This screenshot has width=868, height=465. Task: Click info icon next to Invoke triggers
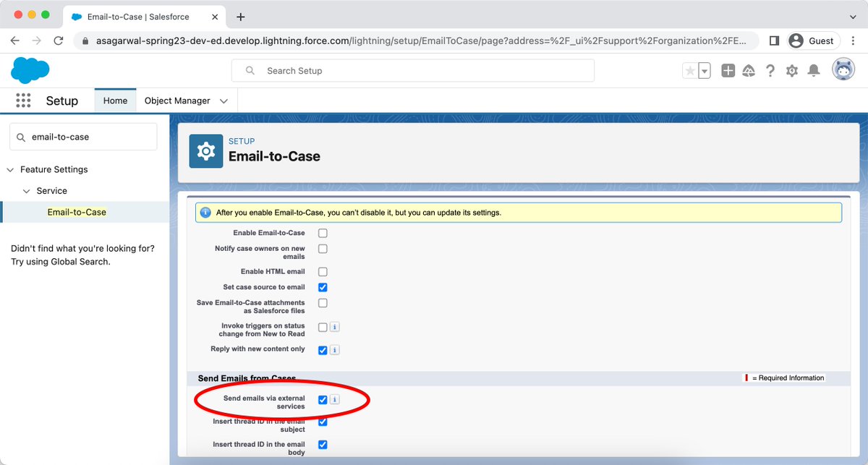coord(335,327)
